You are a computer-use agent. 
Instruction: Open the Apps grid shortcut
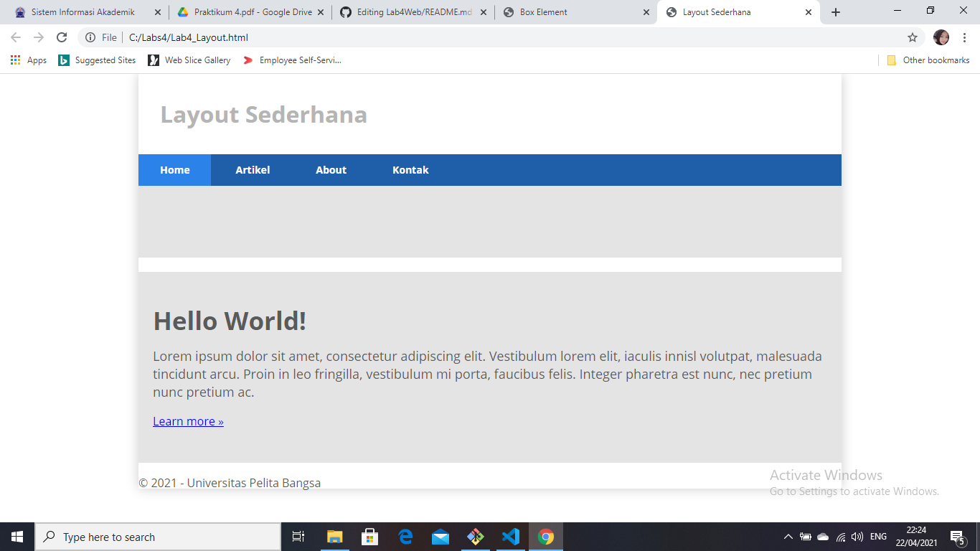(x=15, y=60)
